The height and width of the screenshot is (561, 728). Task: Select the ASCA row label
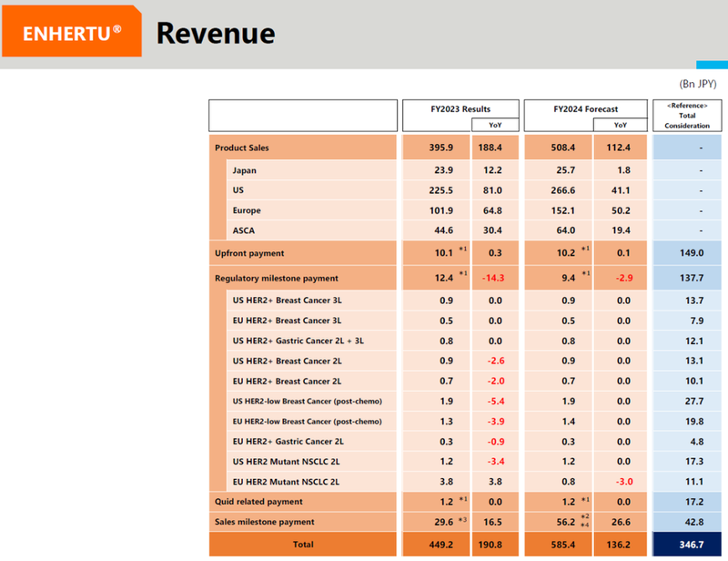click(x=244, y=231)
